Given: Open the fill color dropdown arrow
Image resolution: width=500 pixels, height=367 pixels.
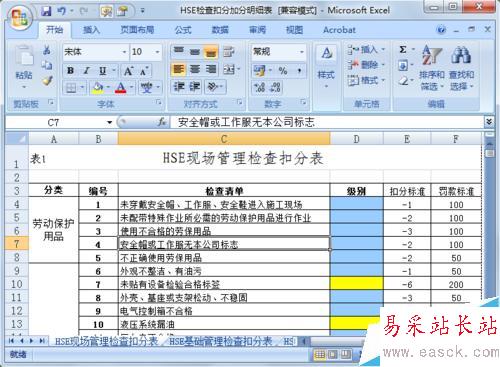Looking at the screenshot, I should click(108, 88).
